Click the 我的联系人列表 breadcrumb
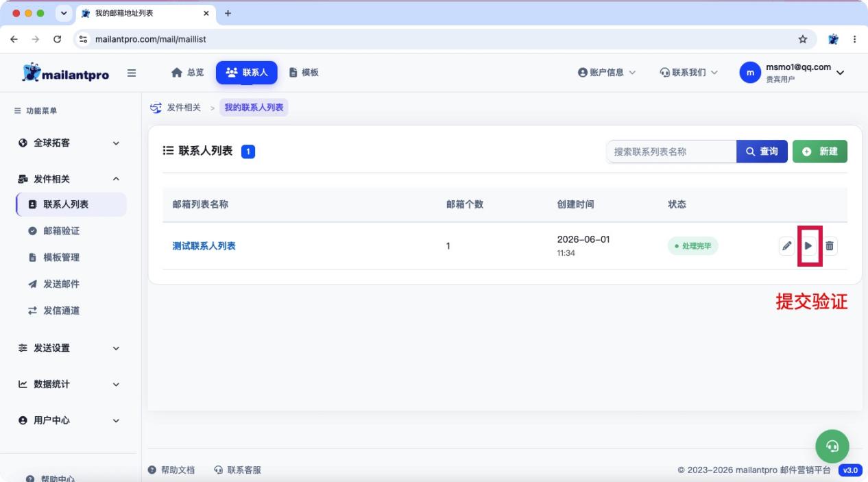Image resolution: width=868 pixels, height=482 pixels. 254,108
